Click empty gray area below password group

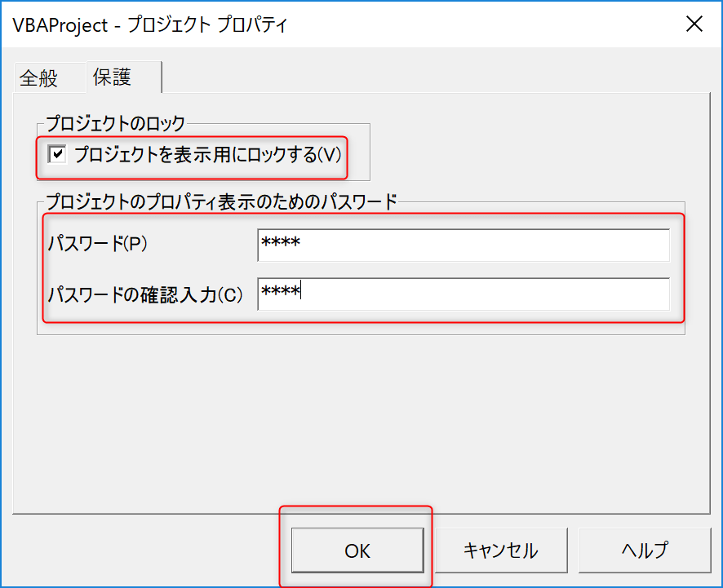tap(359, 416)
